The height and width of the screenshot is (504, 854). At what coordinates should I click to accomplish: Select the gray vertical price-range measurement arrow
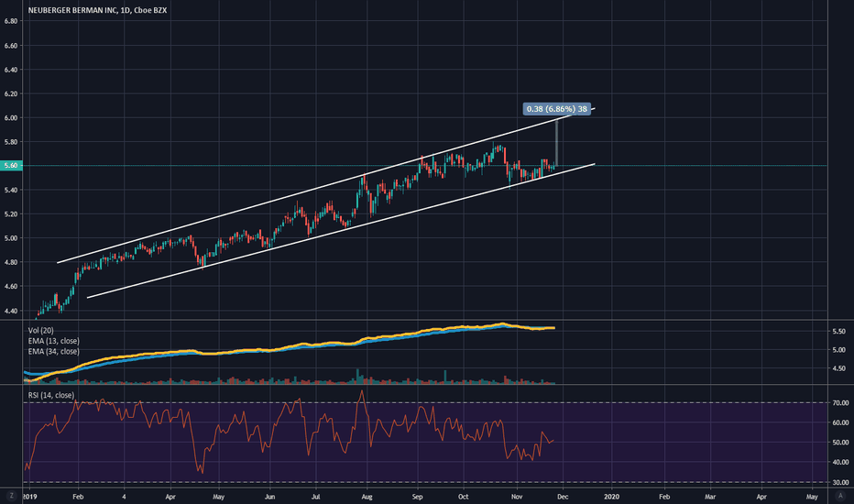(x=556, y=143)
